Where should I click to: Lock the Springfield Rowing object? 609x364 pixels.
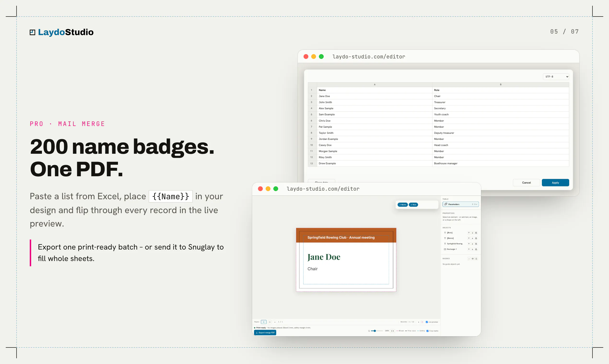point(476,244)
